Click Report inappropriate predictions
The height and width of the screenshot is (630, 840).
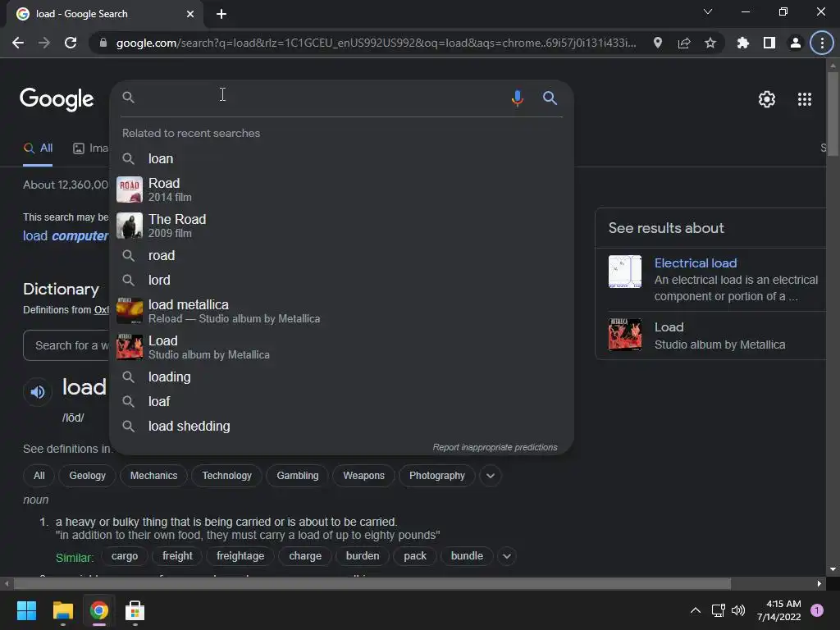click(495, 447)
